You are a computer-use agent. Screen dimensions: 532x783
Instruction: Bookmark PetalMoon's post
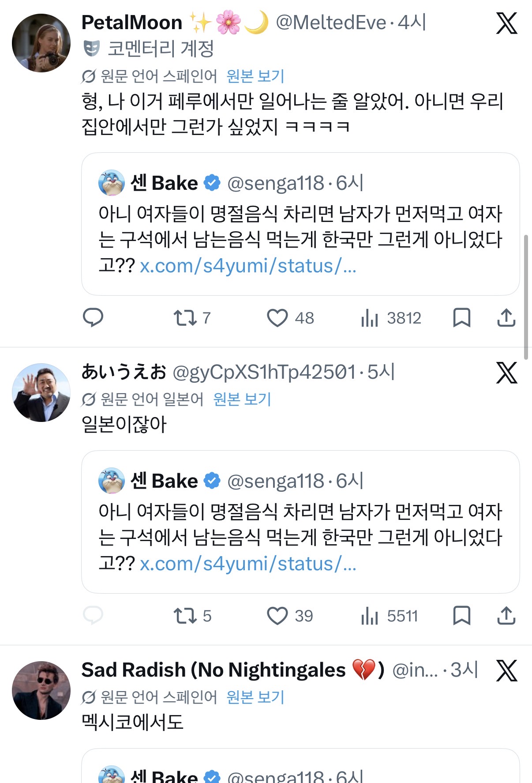[x=461, y=318]
